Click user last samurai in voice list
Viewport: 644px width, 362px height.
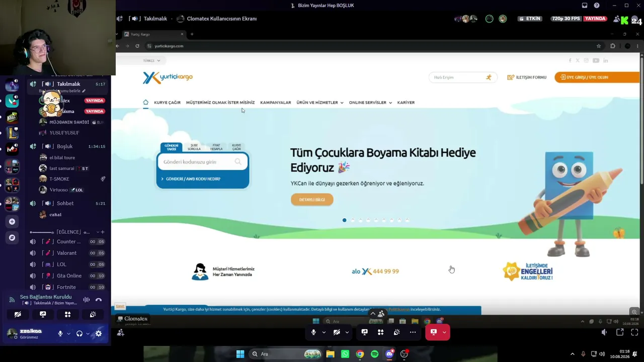pyautogui.click(x=62, y=168)
